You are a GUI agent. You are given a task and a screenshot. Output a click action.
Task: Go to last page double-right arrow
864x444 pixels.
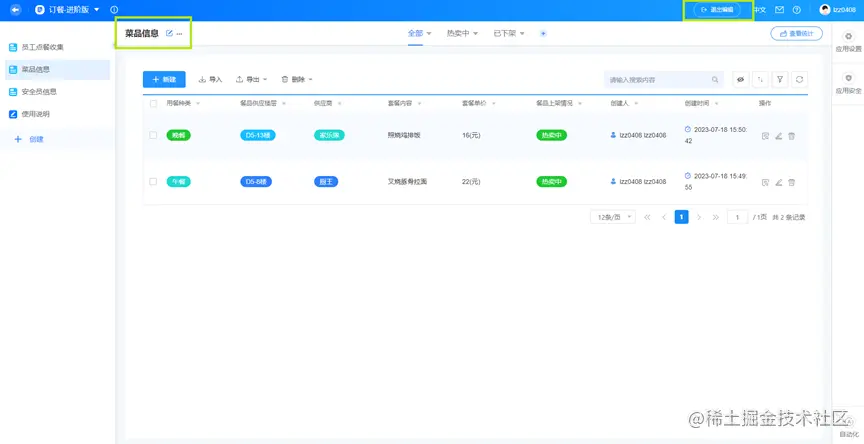[x=716, y=217]
